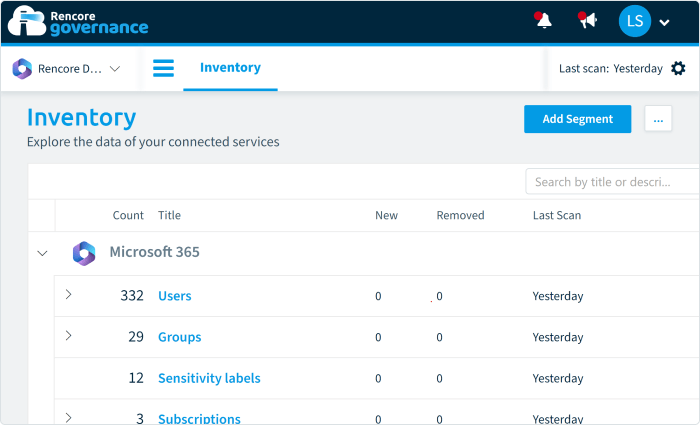
Task: Open the Sensitivity labels link
Action: pos(209,378)
